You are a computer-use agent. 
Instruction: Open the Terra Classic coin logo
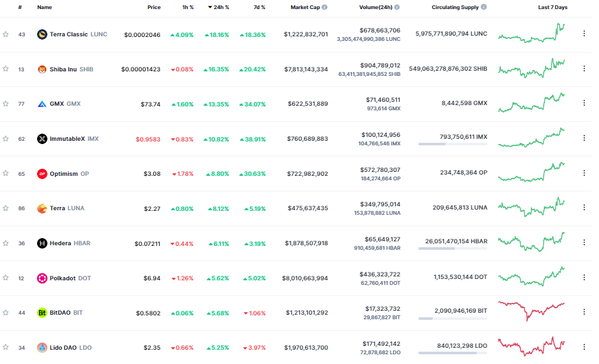pyautogui.click(x=42, y=34)
